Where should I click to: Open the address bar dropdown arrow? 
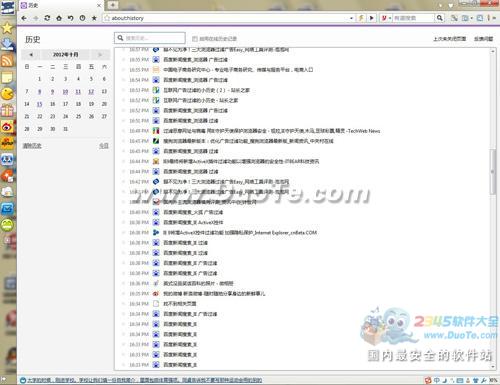click(352, 18)
